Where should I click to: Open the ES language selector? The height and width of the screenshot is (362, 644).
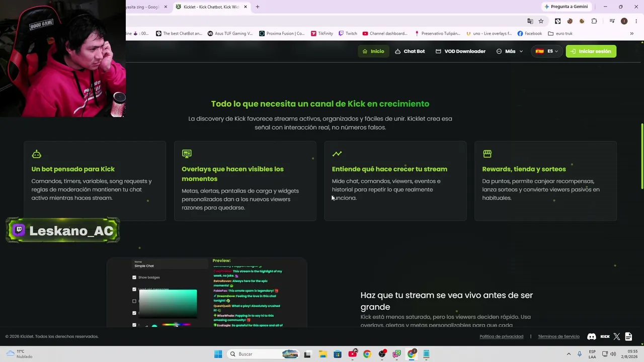coord(547,51)
